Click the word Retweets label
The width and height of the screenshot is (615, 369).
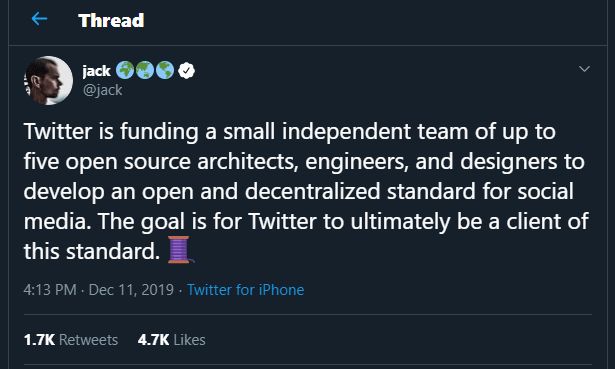click(x=89, y=340)
